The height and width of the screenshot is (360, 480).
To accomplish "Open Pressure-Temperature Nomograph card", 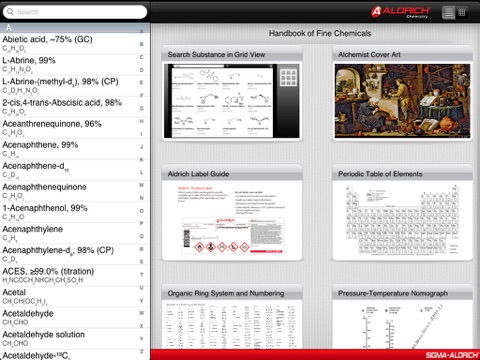I will (x=402, y=317).
